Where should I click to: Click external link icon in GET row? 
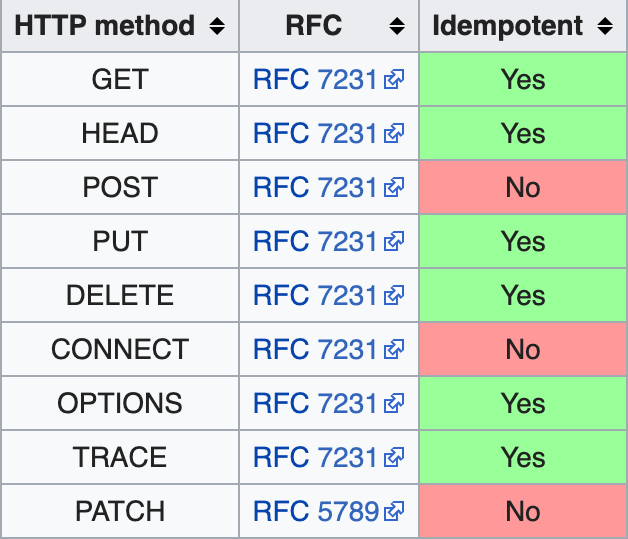(x=394, y=81)
